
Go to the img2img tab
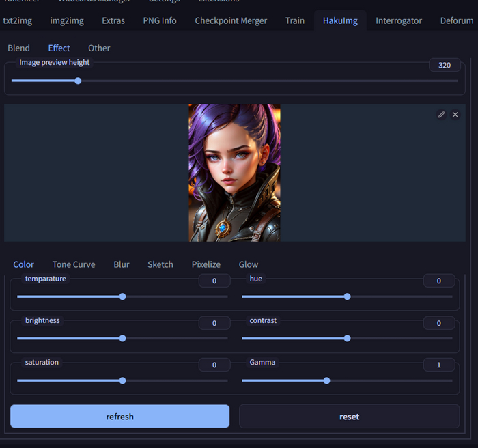67,20
